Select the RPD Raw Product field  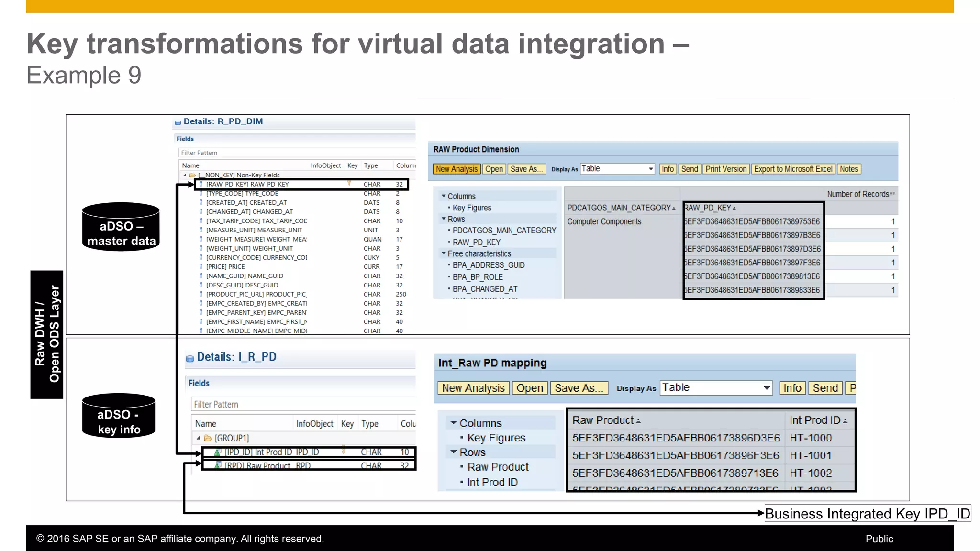pos(309,465)
